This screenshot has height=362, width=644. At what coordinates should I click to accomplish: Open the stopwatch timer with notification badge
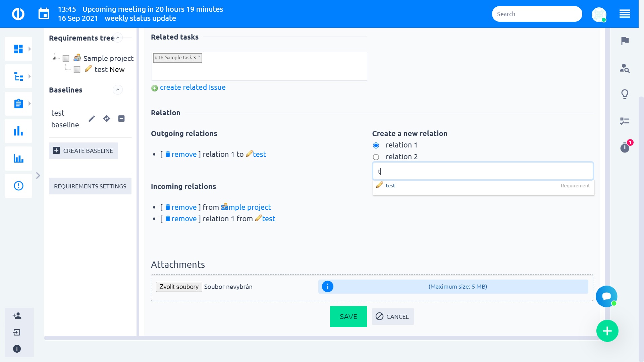(625, 147)
